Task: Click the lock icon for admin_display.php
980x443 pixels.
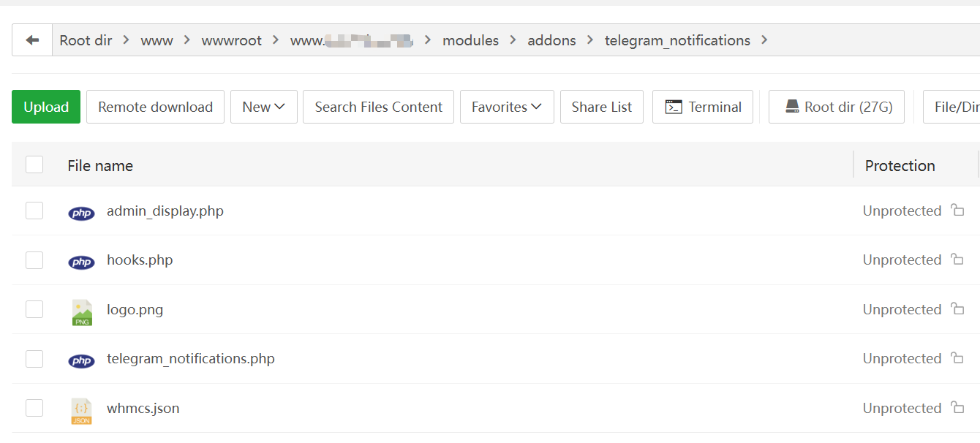Action: pyautogui.click(x=957, y=211)
